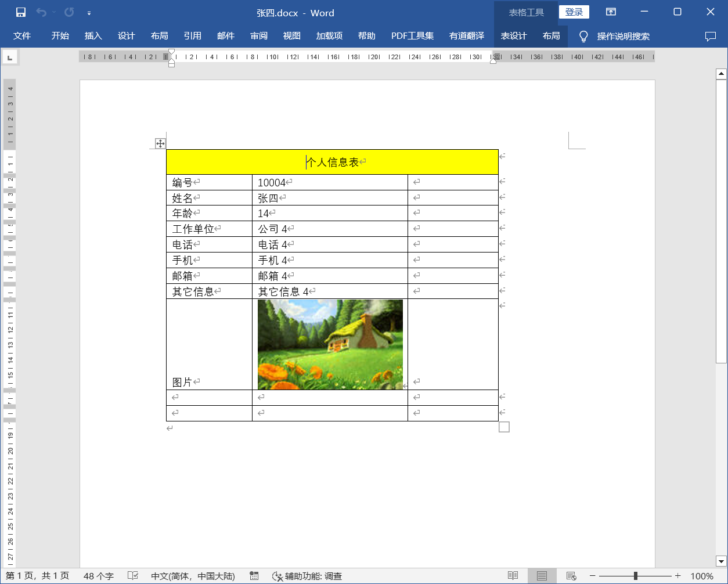Screen dimensions: 728x584
Task: Switch to the PDF工具集 tab
Action: point(412,35)
